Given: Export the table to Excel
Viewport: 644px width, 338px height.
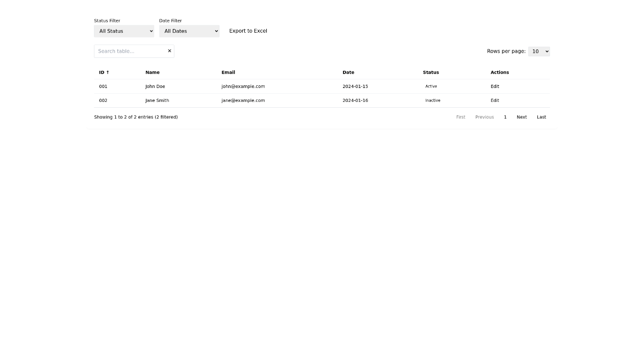Looking at the screenshot, I should tap(248, 31).
